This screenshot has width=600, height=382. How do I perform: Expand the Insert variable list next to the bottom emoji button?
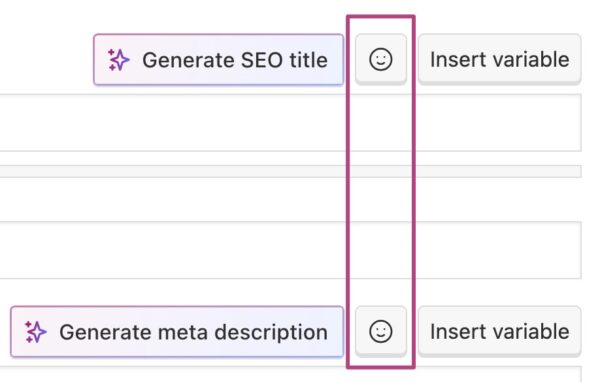pos(500,331)
